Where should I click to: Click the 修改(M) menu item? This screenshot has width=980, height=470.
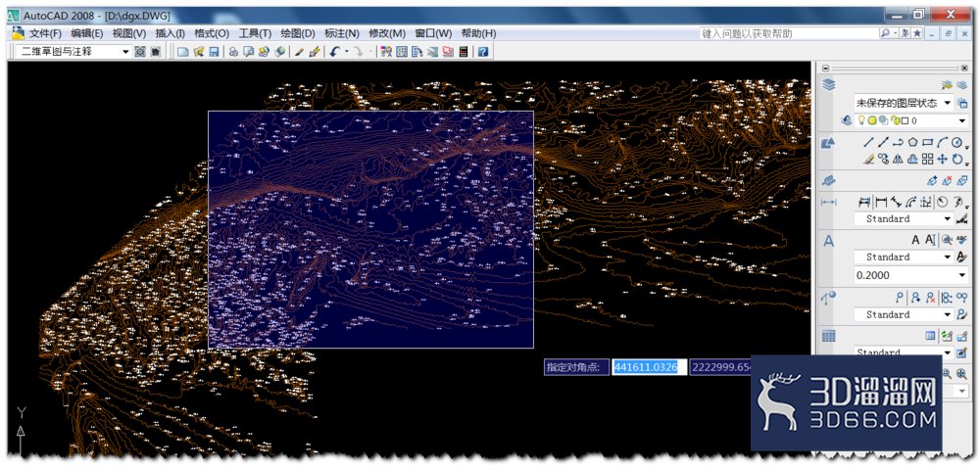pos(386,33)
